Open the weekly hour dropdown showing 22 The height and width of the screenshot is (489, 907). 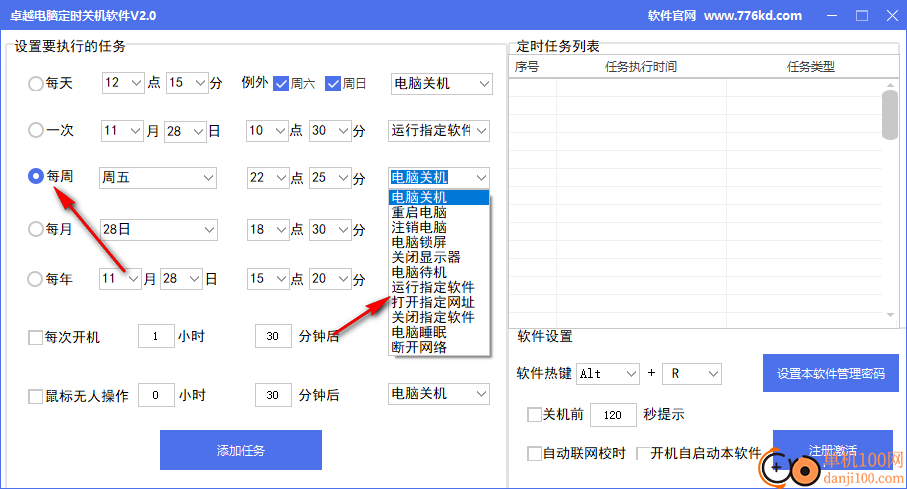pyautogui.click(x=268, y=178)
